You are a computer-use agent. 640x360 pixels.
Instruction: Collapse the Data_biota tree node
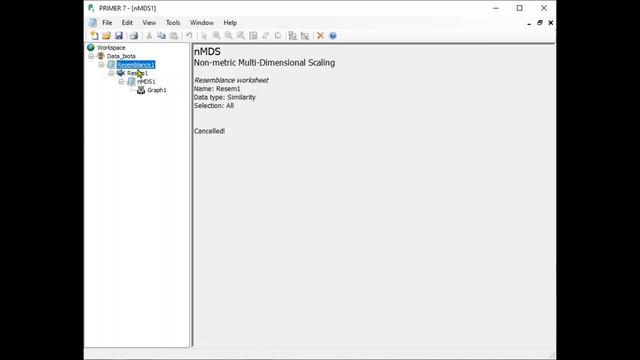pyautogui.click(x=91, y=56)
